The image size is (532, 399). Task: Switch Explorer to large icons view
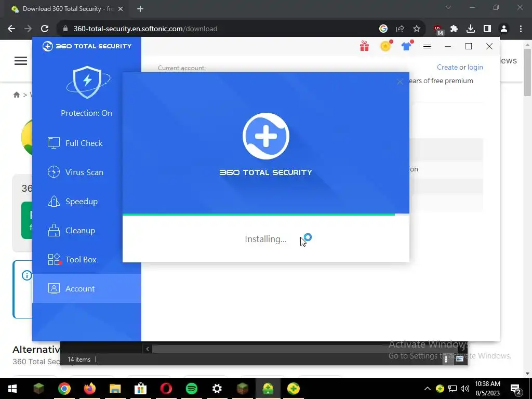click(x=460, y=359)
